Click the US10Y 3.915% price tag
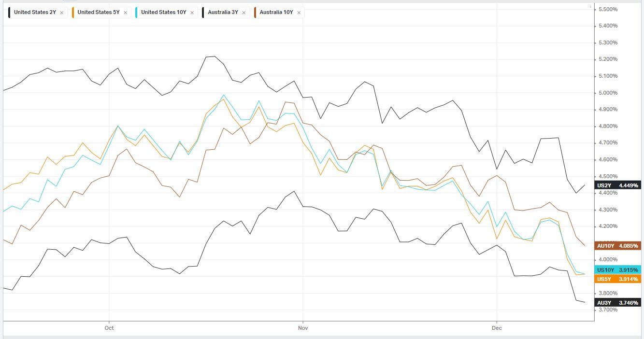This screenshot has height=339, width=644. [618, 270]
